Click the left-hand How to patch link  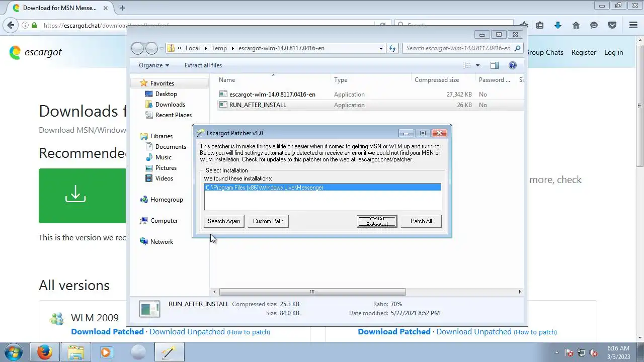(249, 332)
